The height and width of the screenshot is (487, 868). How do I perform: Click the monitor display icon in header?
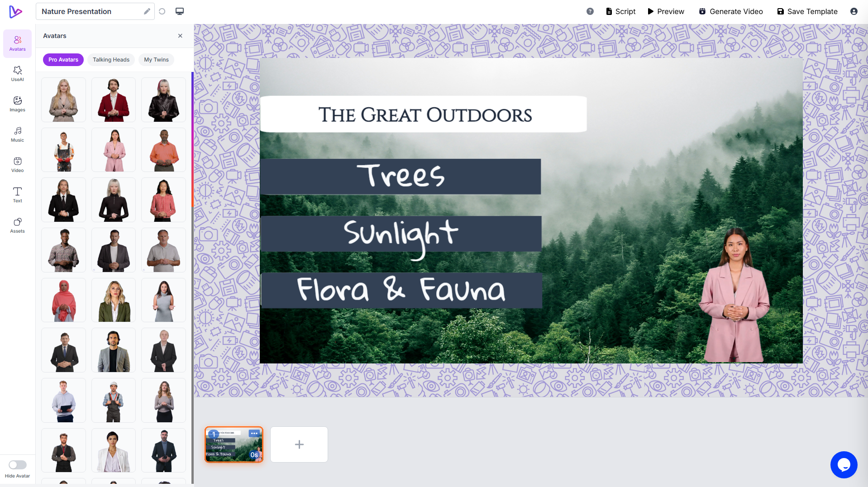click(180, 11)
